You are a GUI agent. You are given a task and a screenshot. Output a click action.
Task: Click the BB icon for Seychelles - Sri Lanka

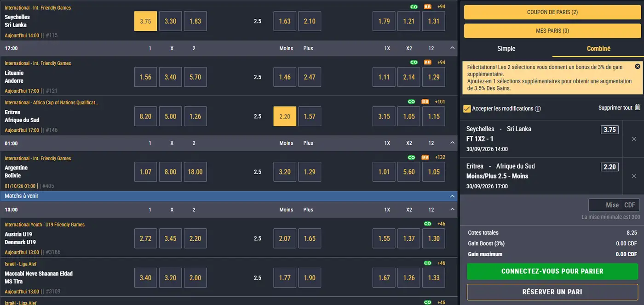(x=427, y=6)
